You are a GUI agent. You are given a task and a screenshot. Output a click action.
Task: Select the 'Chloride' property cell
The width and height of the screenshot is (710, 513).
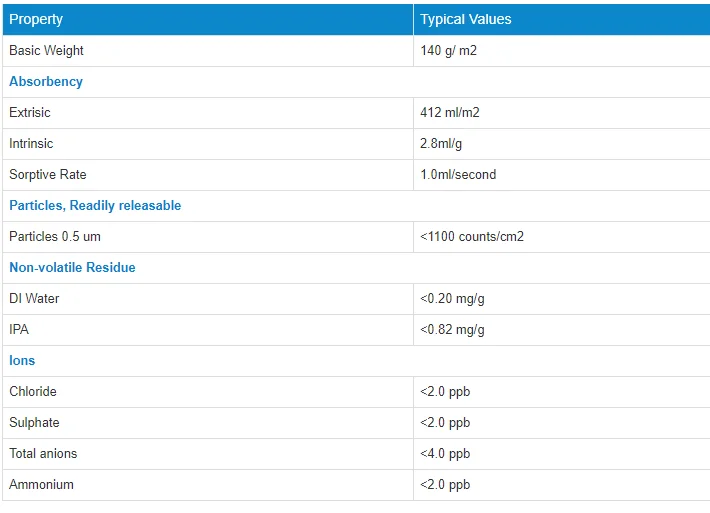click(208, 392)
